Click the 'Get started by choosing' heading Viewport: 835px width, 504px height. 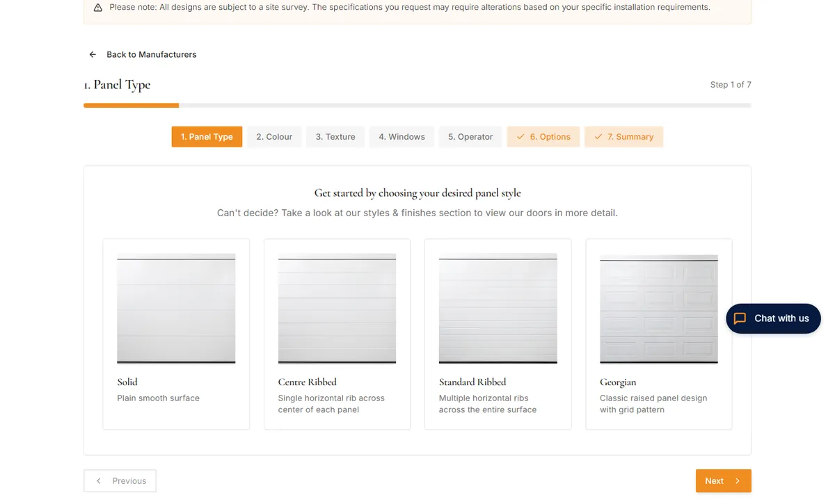click(417, 193)
